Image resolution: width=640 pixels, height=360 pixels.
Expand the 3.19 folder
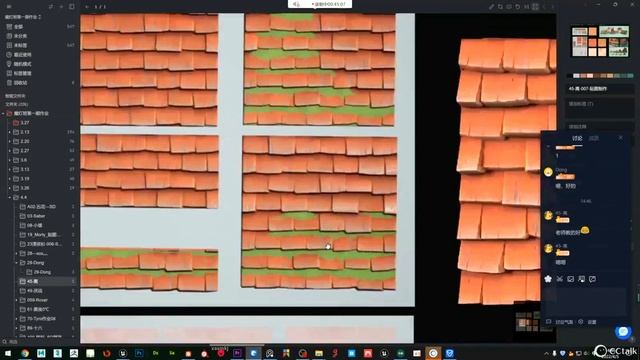[10, 178]
